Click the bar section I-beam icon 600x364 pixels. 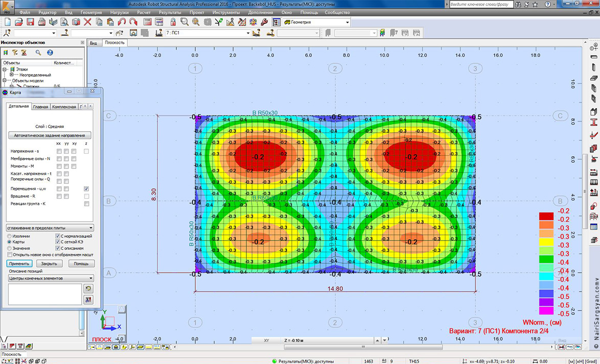pyautogui.click(x=593, y=123)
